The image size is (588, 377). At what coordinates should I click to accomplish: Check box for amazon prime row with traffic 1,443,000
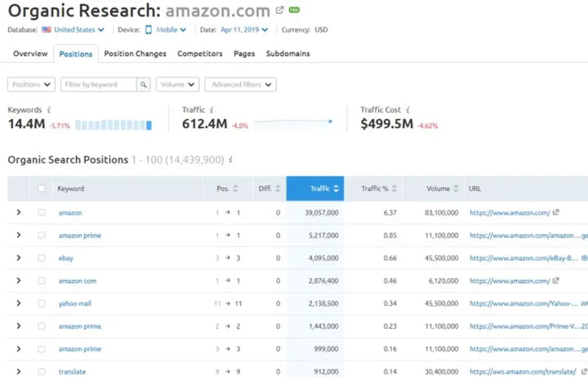coord(42,326)
